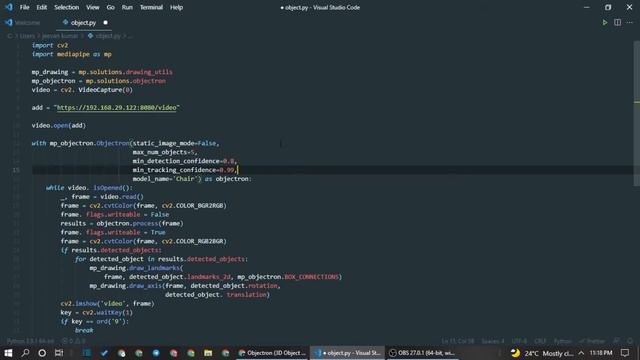This screenshot has width=640, height=360.
Task: Open the View menu
Action: click(x=93, y=7)
